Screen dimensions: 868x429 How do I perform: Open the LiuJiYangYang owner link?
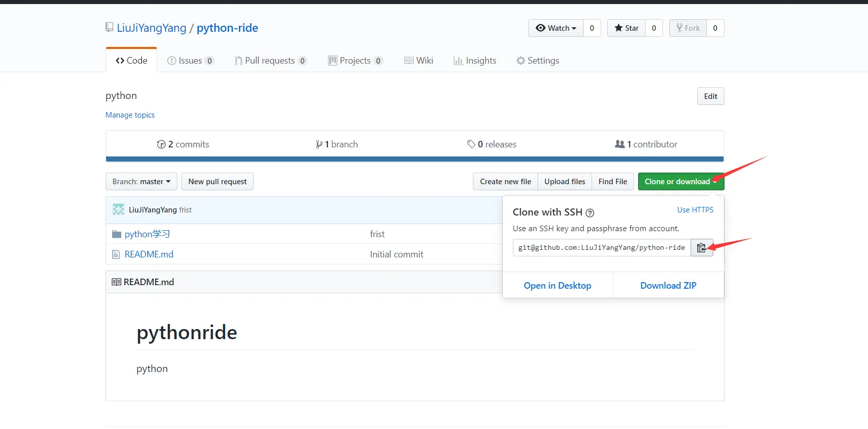152,28
